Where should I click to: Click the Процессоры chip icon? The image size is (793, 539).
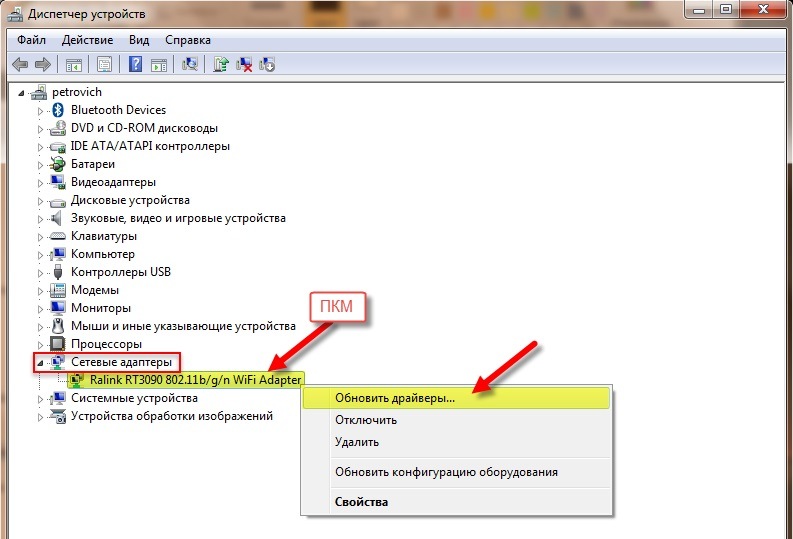pos(58,344)
